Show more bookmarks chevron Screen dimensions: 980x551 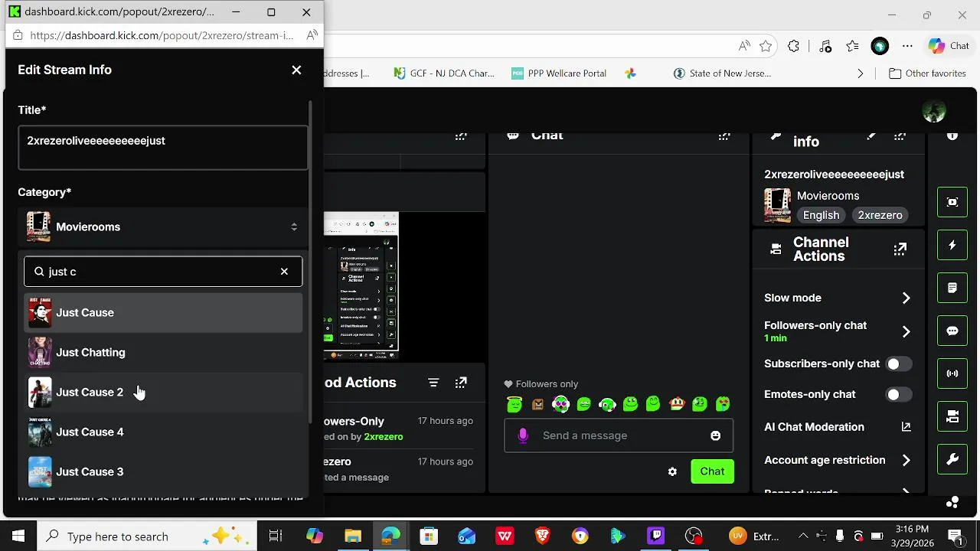tap(860, 73)
